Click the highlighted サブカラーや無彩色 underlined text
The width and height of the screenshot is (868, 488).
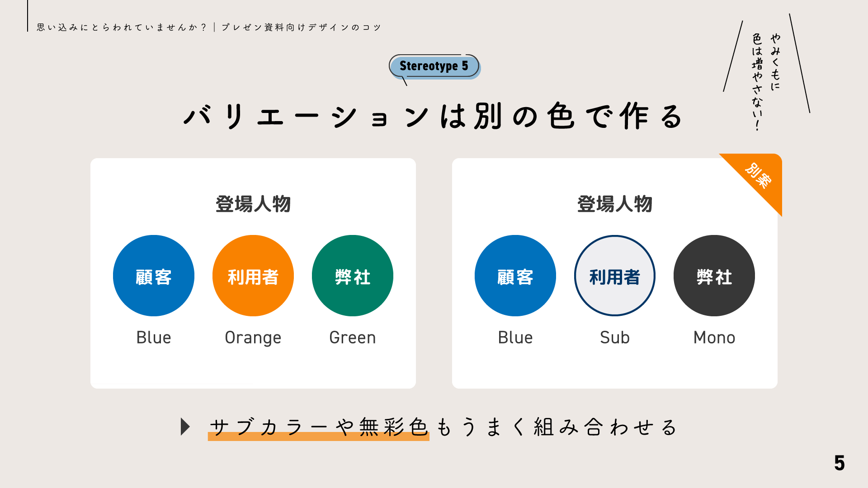click(319, 428)
